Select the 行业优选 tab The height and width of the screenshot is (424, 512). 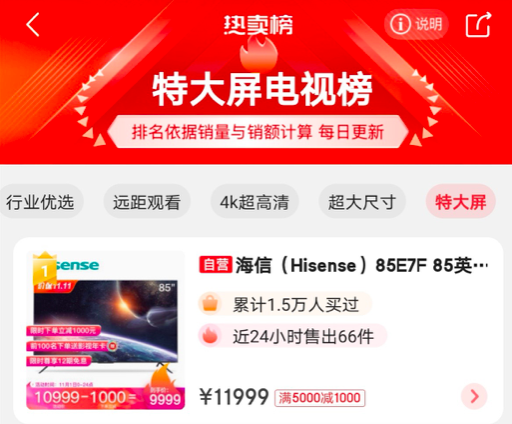[40, 202]
